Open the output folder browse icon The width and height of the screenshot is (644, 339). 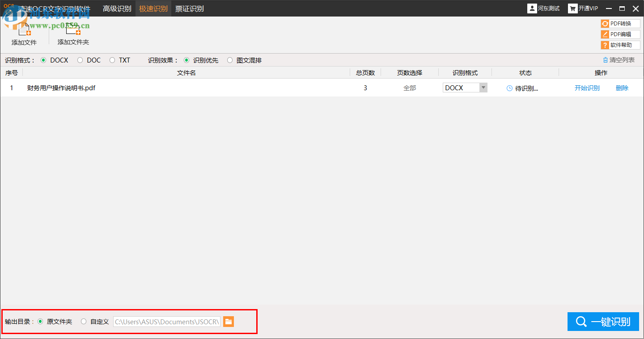coord(229,321)
